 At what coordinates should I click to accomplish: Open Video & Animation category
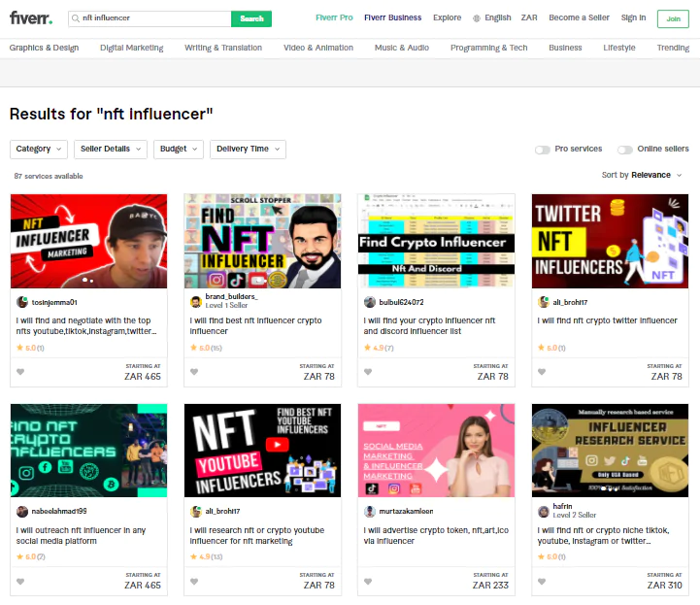(x=318, y=48)
